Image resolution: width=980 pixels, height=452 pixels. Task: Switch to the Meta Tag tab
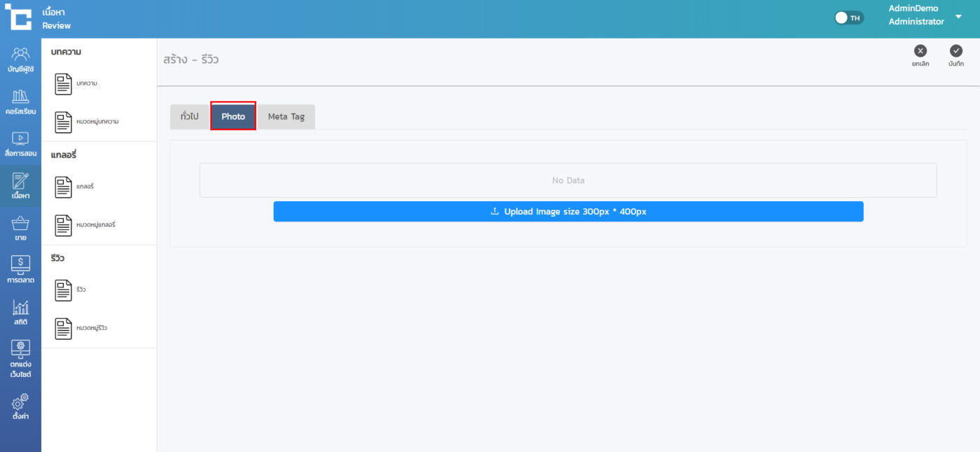(x=286, y=117)
